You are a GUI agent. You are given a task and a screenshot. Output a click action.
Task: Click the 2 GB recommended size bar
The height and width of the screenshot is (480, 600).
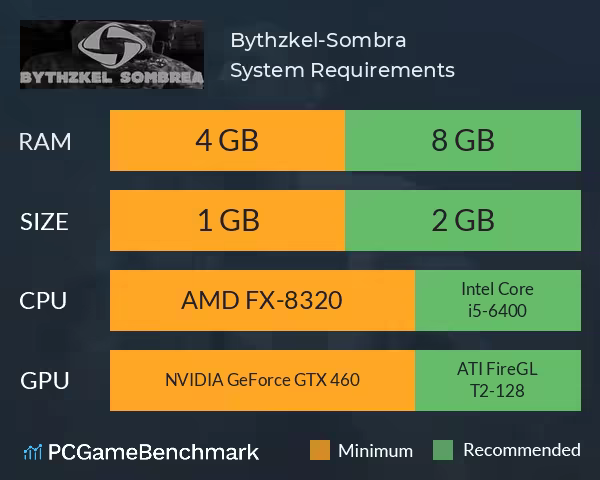[x=462, y=220]
